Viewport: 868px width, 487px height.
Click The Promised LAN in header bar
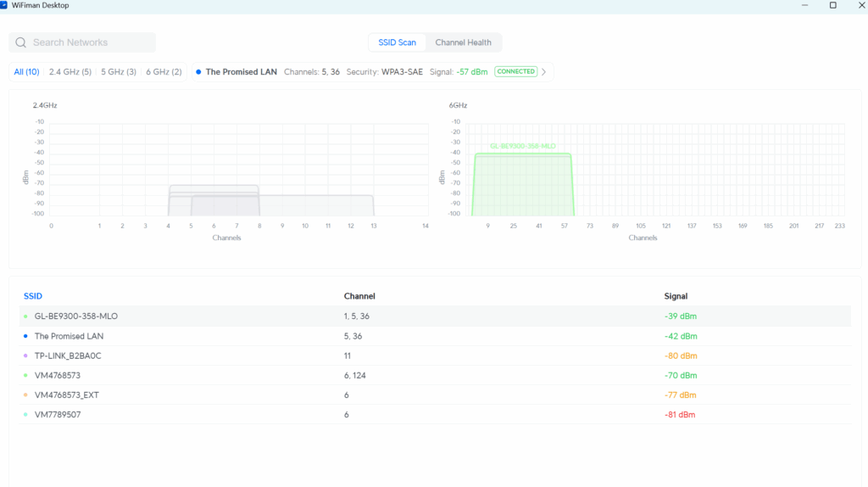tap(242, 72)
